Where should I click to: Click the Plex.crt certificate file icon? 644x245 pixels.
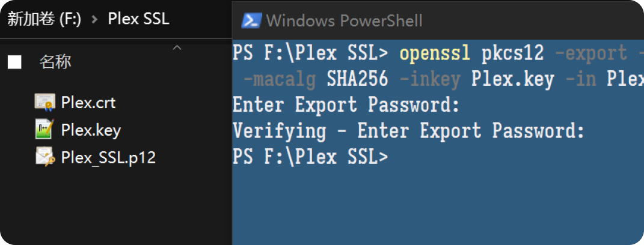[44, 103]
